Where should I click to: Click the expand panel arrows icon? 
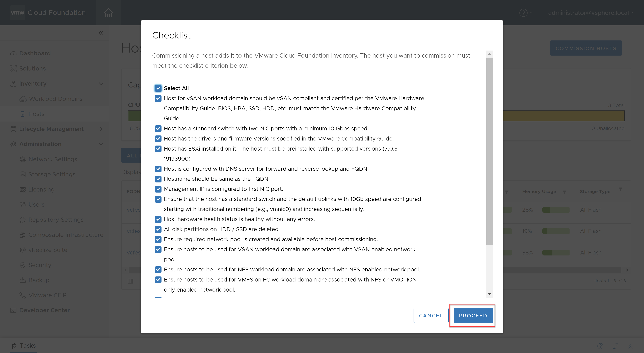(x=615, y=346)
